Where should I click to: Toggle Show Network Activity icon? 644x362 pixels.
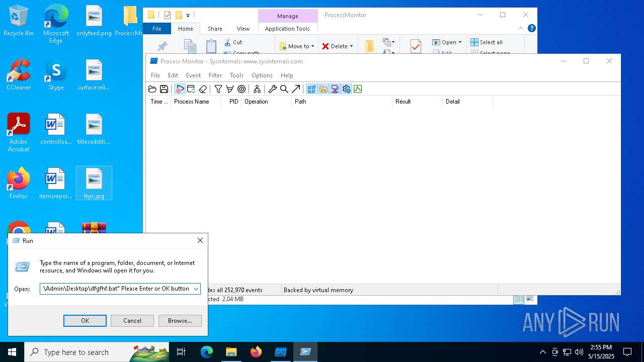335,89
